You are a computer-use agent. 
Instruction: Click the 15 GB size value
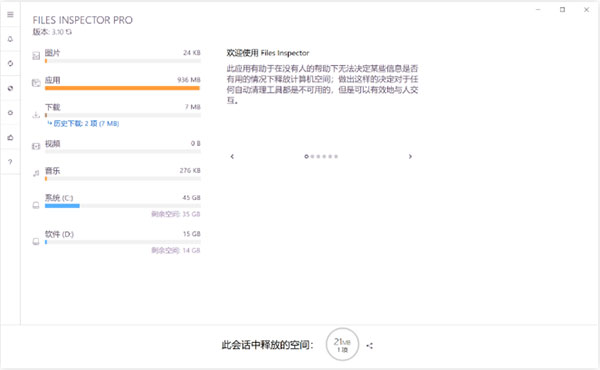pyautogui.click(x=192, y=234)
